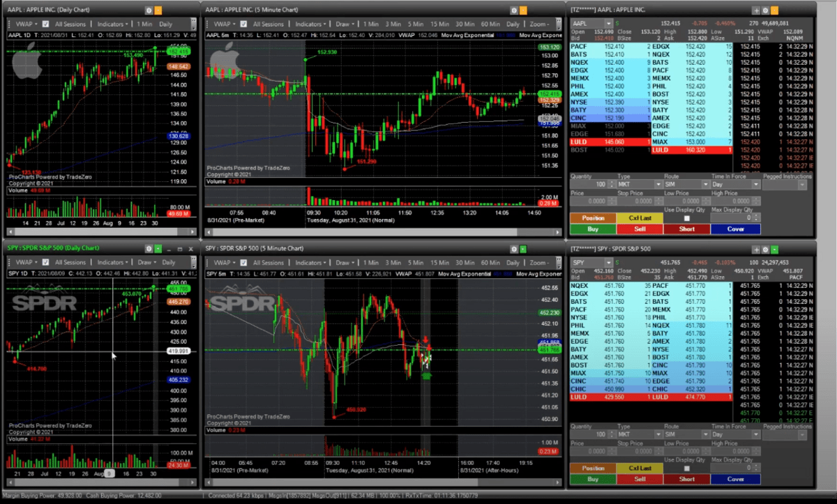
Task: Click plus icon in SPY Level 2 window title
Action: (756, 248)
